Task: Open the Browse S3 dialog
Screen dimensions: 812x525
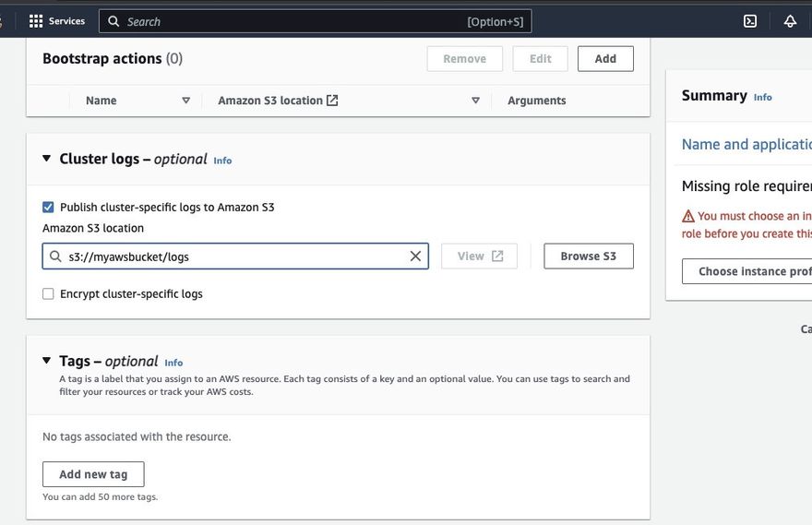Action: pyautogui.click(x=589, y=257)
